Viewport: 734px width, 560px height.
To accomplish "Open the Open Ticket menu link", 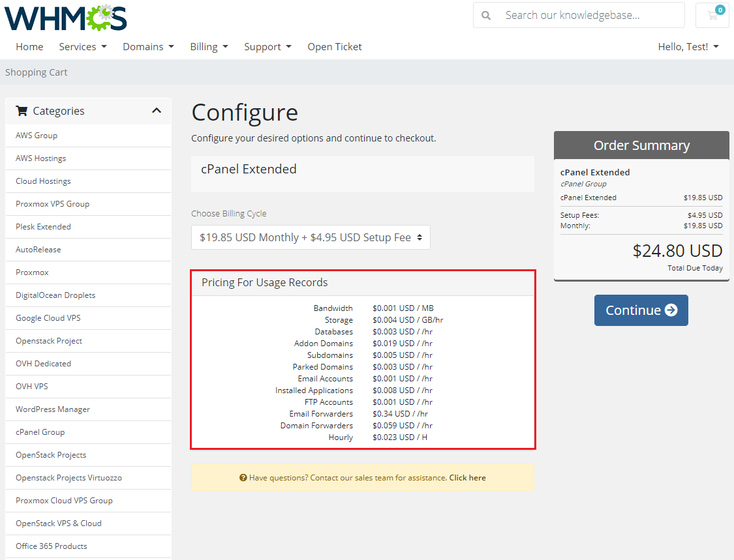I will click(x=335, y=47).
